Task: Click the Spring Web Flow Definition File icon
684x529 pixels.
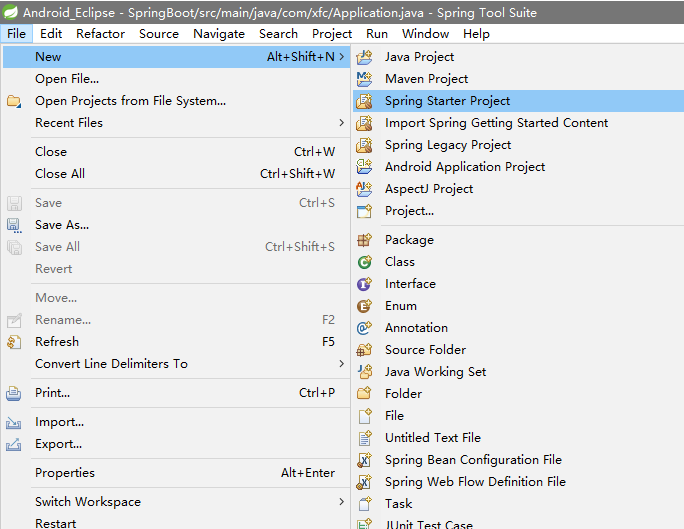Action: click(x=364, y=481)
